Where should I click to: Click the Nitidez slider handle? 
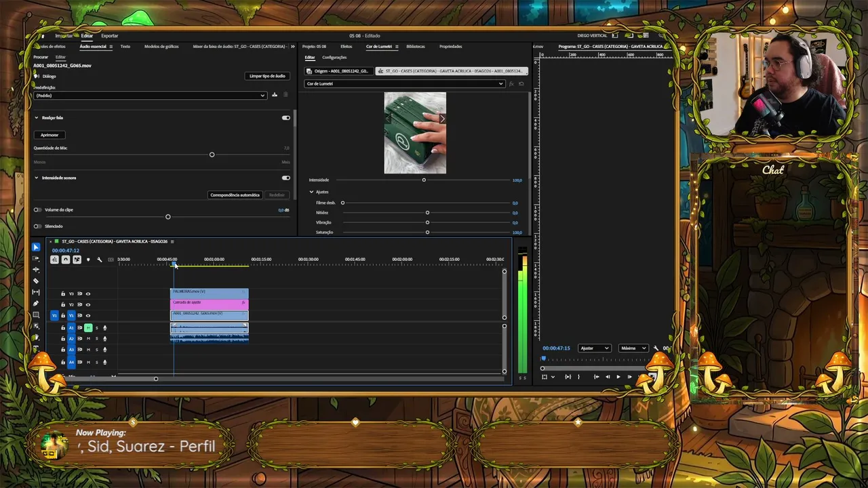click(427, 213)
